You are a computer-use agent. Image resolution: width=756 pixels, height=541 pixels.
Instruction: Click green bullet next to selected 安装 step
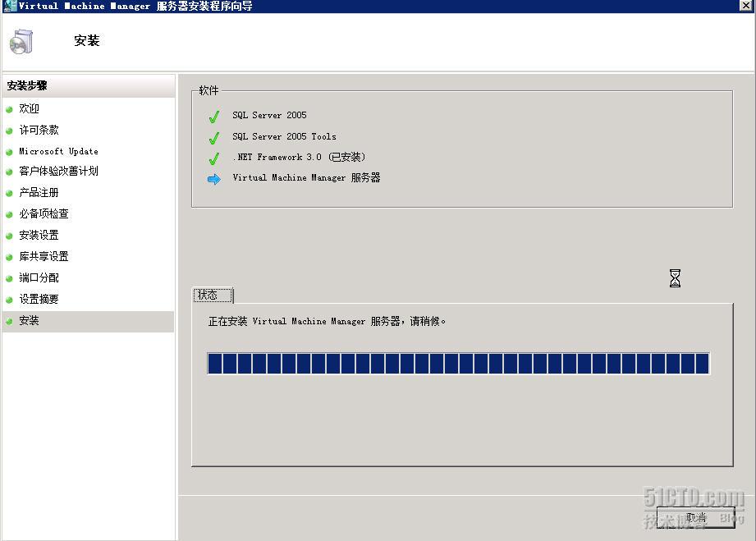pyautogui.click(x=9, y=321)
